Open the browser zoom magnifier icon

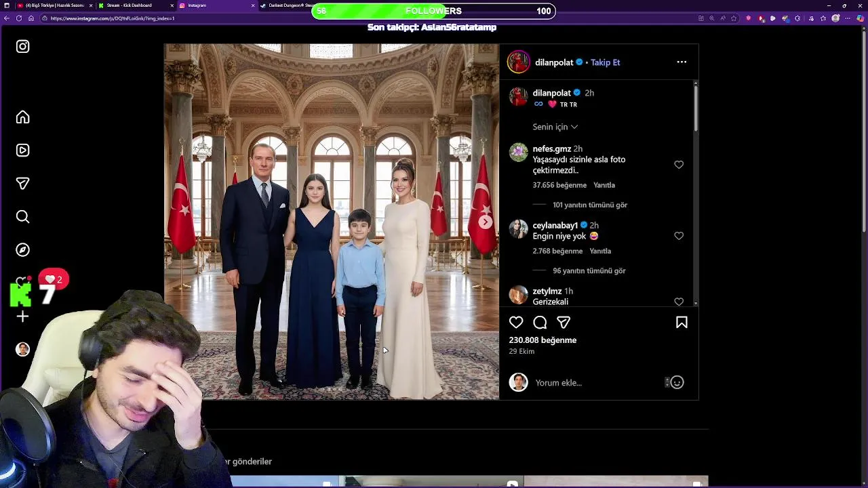point(711,18)
